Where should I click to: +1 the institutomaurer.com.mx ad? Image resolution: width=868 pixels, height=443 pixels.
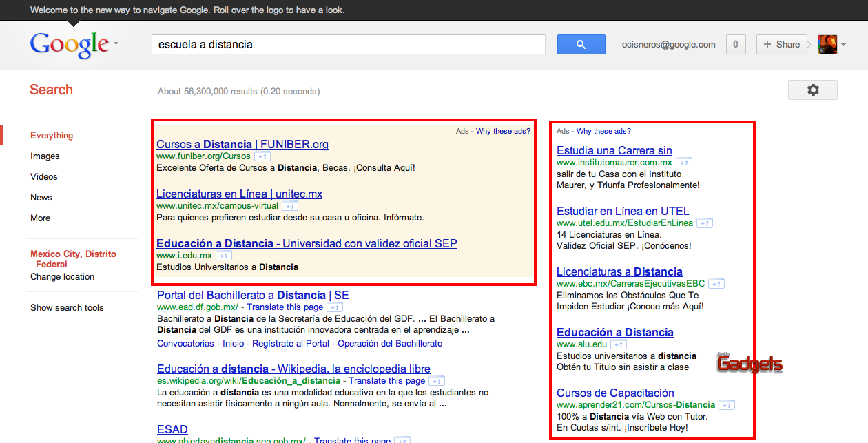pyautogui.click(x=684, y=163)
